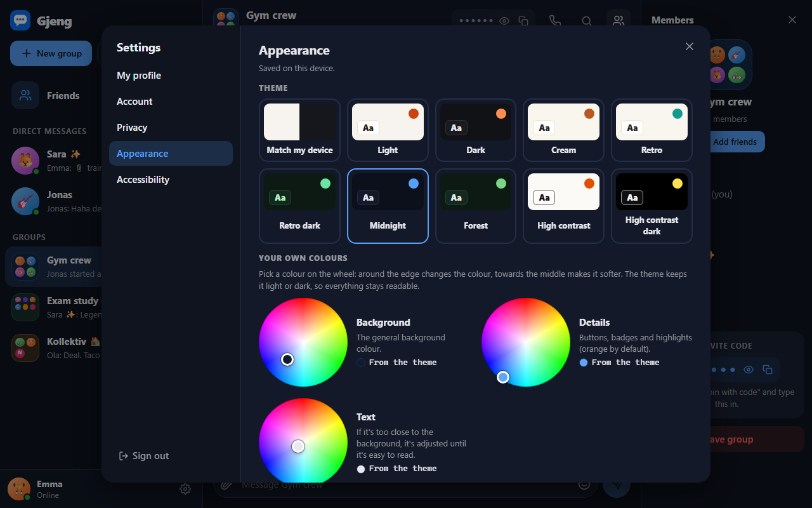The image size is (812, 508).
Task: Copy the invite code from the chat header
Action: [523, 21]
